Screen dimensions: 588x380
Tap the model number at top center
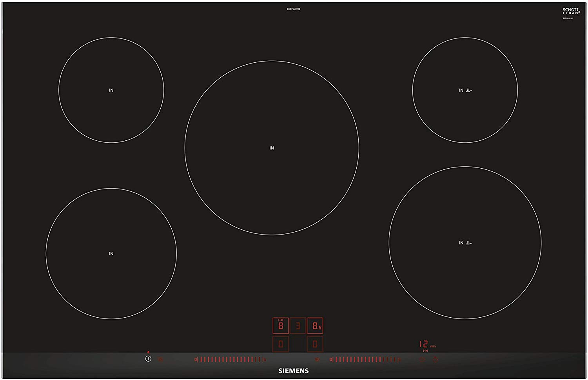pyautogui.click(x=294, y=9)
